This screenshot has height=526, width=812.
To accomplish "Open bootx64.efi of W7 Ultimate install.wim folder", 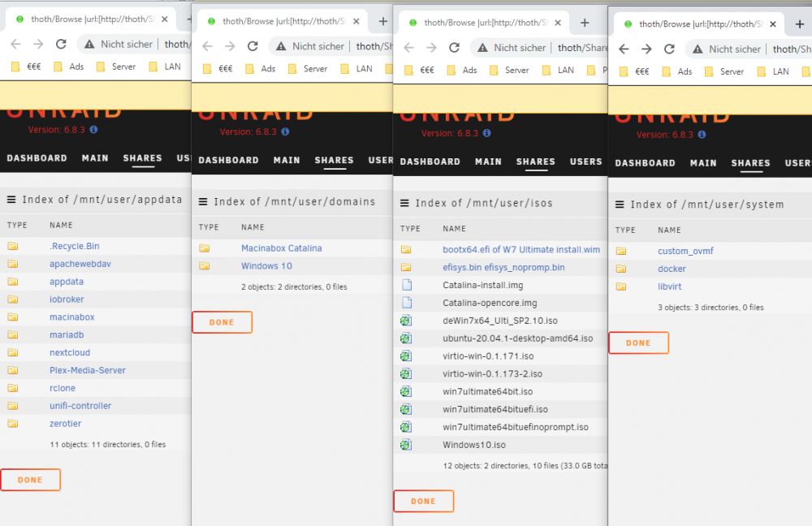I will (x=521, y=249).
